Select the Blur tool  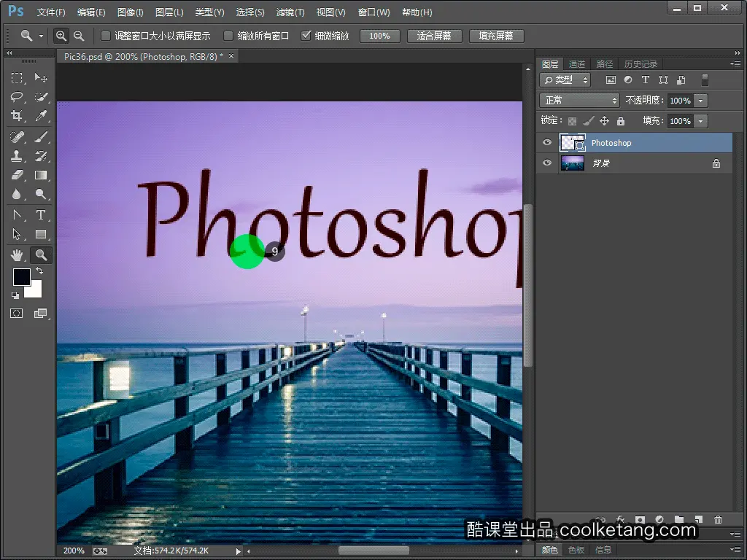tap(17, 194)
